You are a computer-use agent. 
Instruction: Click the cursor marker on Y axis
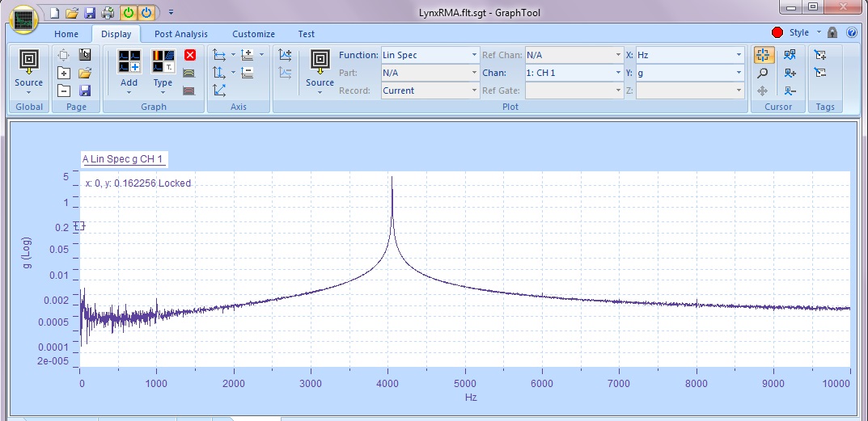(80, 225)
